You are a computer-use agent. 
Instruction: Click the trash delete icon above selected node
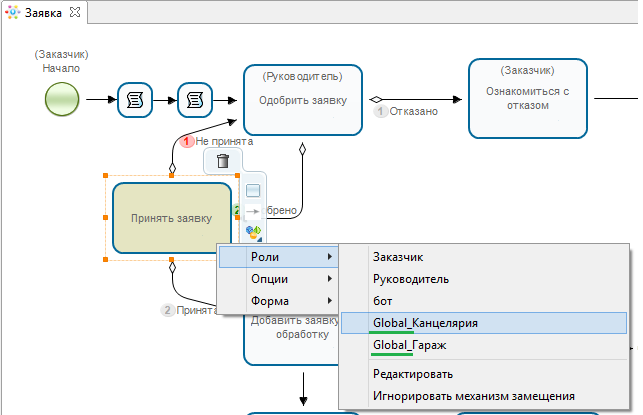point(223,161)
